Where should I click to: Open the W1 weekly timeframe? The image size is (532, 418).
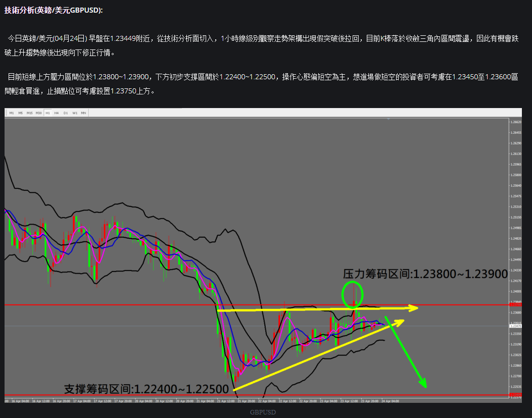75,113
